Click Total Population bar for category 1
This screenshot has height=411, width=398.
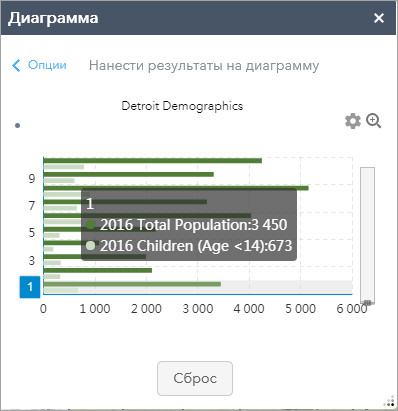coord(132,284)
